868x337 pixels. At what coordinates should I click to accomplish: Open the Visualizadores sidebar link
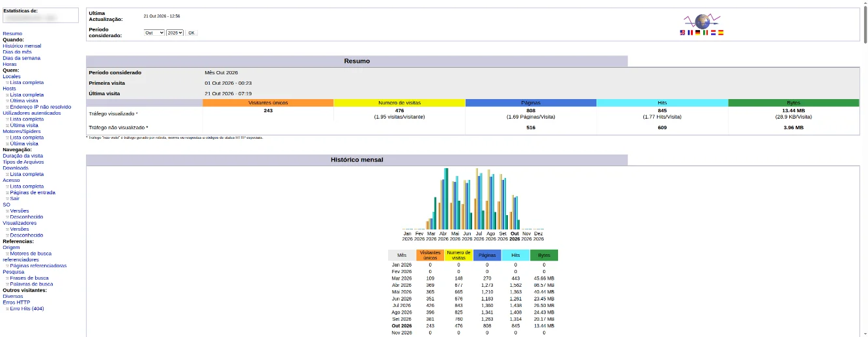(20, 223)
